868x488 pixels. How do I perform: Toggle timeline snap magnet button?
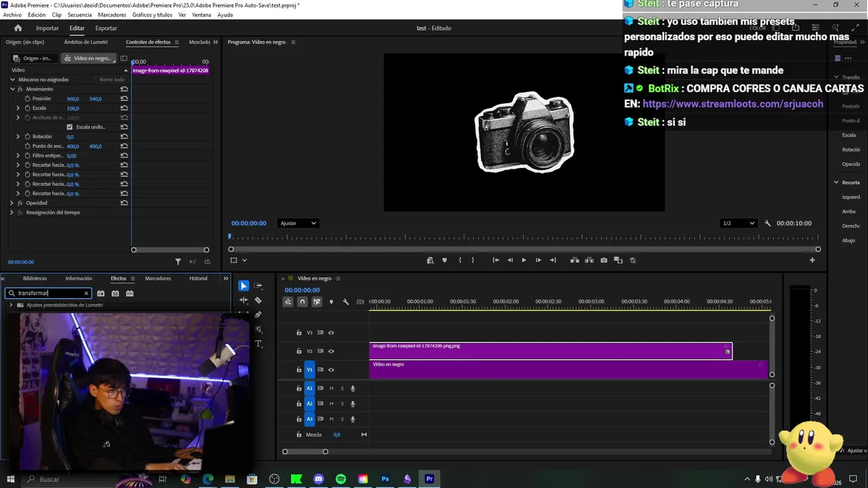[302, 302]
